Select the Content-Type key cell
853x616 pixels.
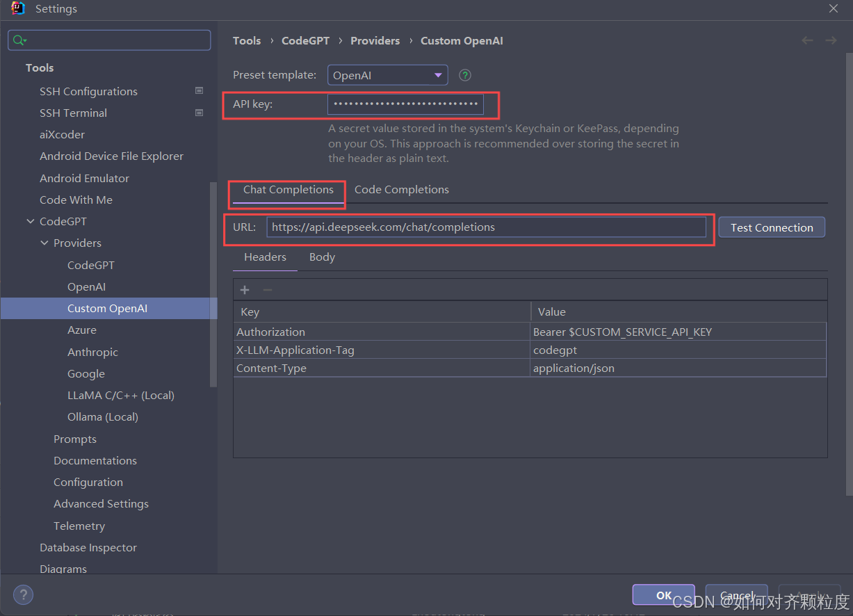[382, 368]
